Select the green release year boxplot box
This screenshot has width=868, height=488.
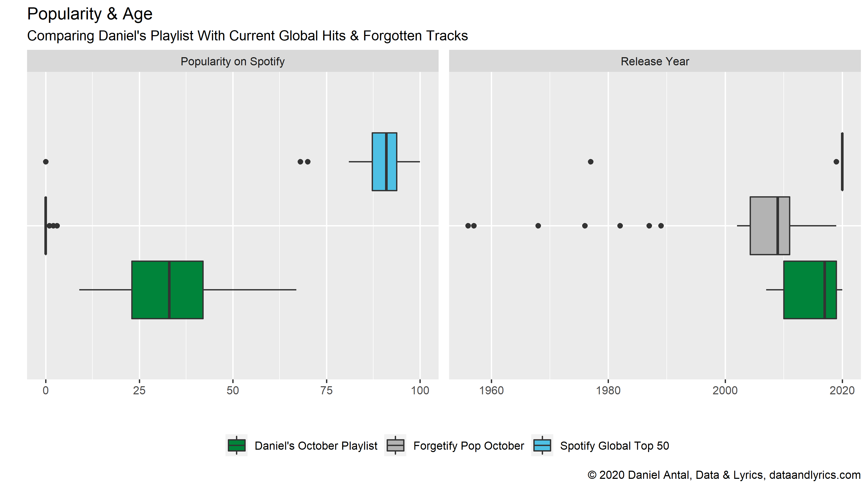click(x=810, y=290)
